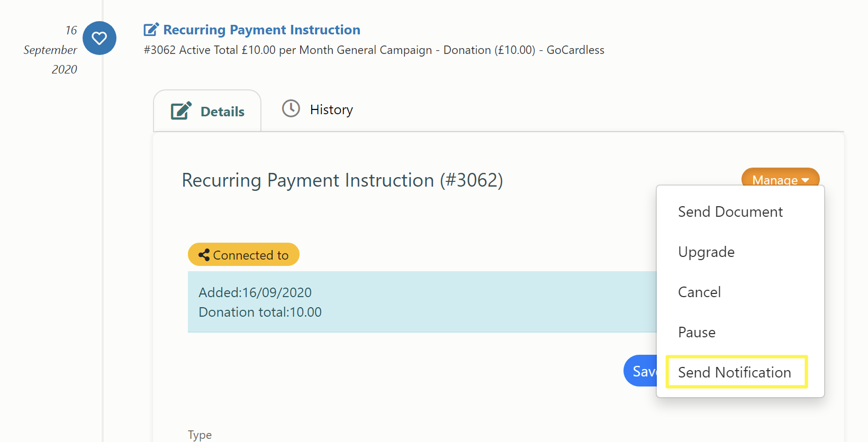Click the blue Save button

(x=640, y=371)
